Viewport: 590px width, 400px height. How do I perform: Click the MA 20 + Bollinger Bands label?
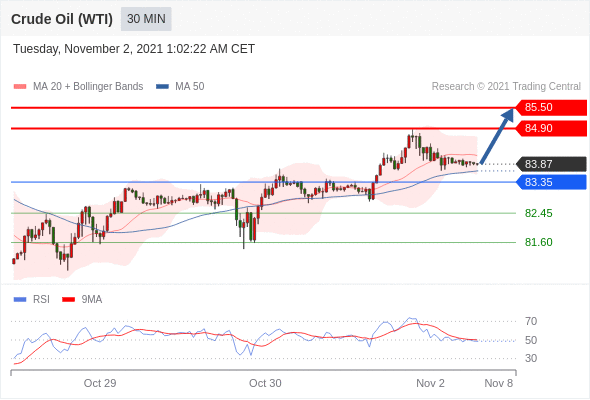(x=88, y=87)
